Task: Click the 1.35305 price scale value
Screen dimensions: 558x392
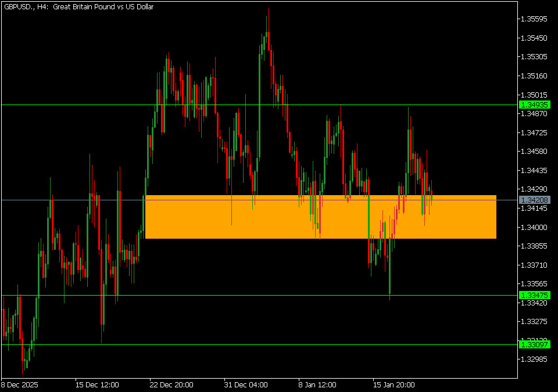Action: [x=534, y=57]
